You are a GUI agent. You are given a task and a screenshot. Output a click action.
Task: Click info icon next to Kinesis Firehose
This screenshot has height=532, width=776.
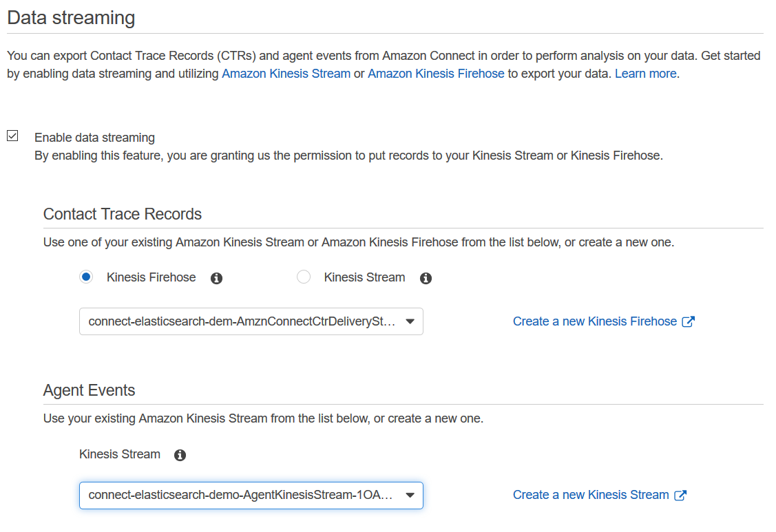[216, 278]
